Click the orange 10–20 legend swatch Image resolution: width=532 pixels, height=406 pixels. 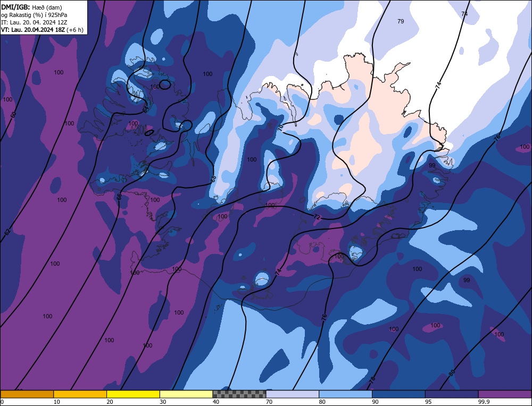[80, 394]
